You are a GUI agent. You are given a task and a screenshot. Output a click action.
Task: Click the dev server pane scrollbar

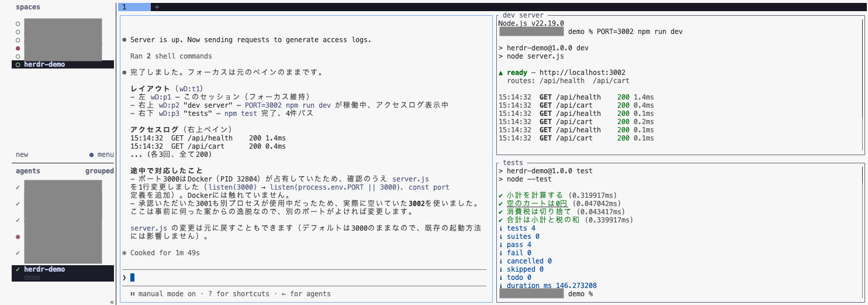coord(862,85)
